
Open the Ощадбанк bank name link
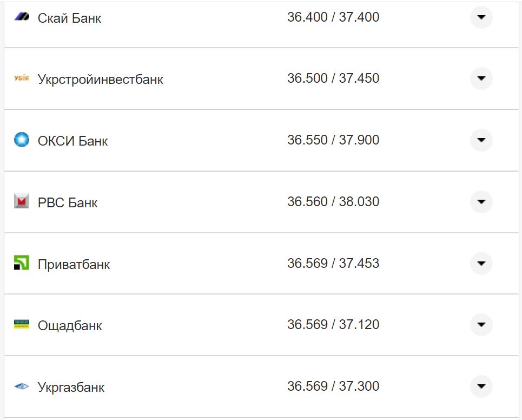70,326
